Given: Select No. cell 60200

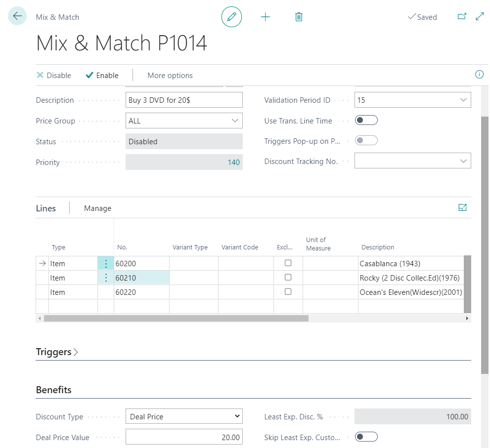Looking at the screenshot, I should [141, 263].
